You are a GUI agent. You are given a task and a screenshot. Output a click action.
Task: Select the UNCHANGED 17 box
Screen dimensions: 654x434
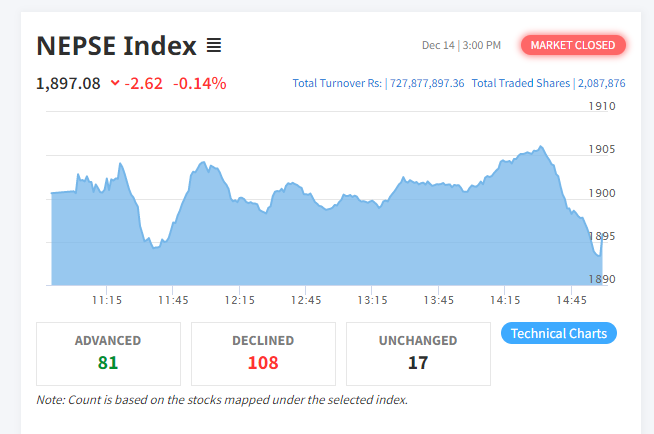[418, 353]
